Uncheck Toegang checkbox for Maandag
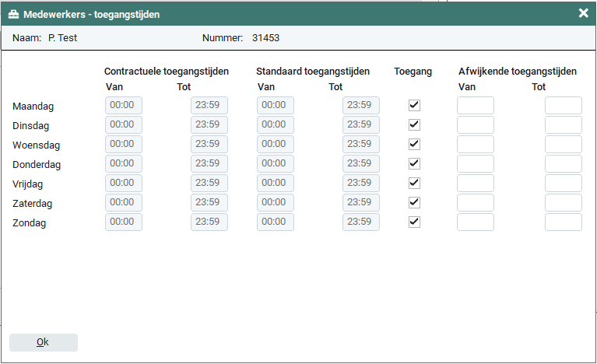This screenshot has width=597, height=364. pyautogui.click(x=414, y=105)
